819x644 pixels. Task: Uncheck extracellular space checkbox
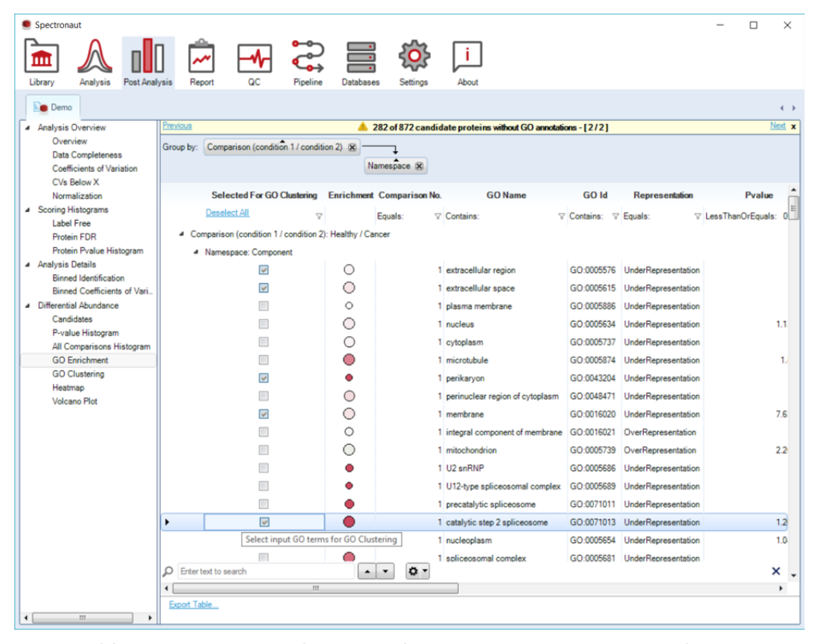click(263, 288)
